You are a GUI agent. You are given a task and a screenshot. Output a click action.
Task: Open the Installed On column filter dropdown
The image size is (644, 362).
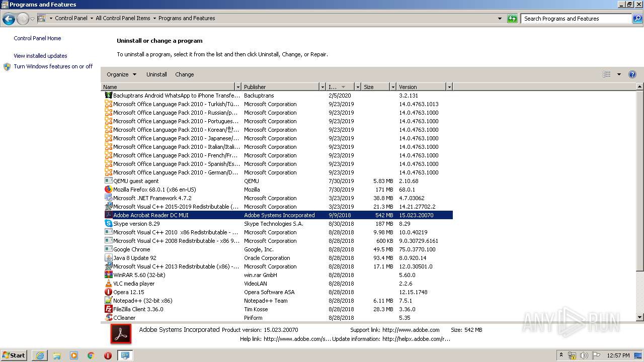(358, 87)
